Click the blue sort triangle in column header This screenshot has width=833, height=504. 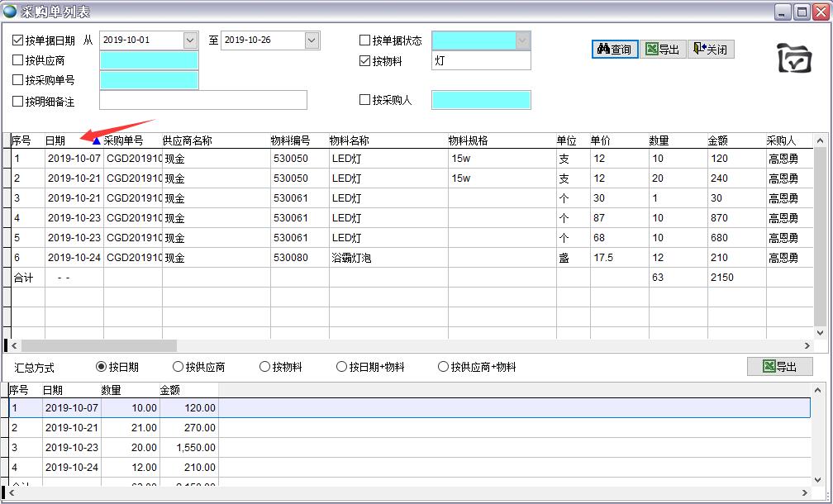click(x=97, y=141)
